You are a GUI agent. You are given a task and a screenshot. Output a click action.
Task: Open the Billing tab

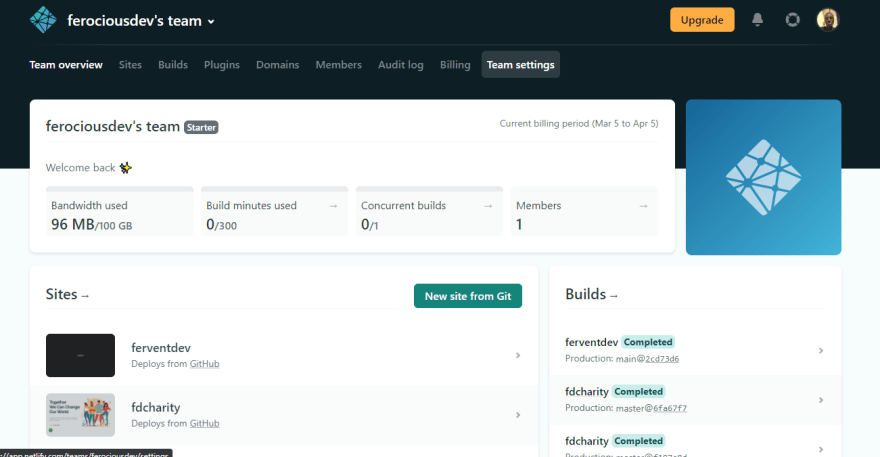tap(455, 65)
